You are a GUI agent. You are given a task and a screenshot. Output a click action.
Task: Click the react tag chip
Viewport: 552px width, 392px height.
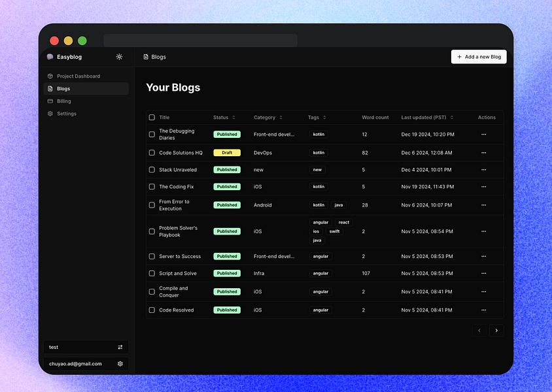344,222
